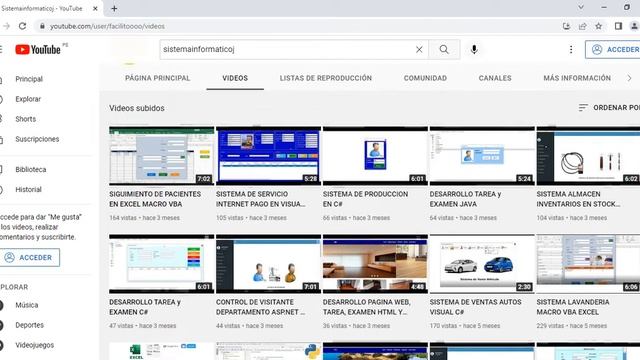Open the SISTEMA DE VENTAS AUTOS thumbnail
Image resolution: width=640 pixels, height=360 pixels.
(482, 264)
